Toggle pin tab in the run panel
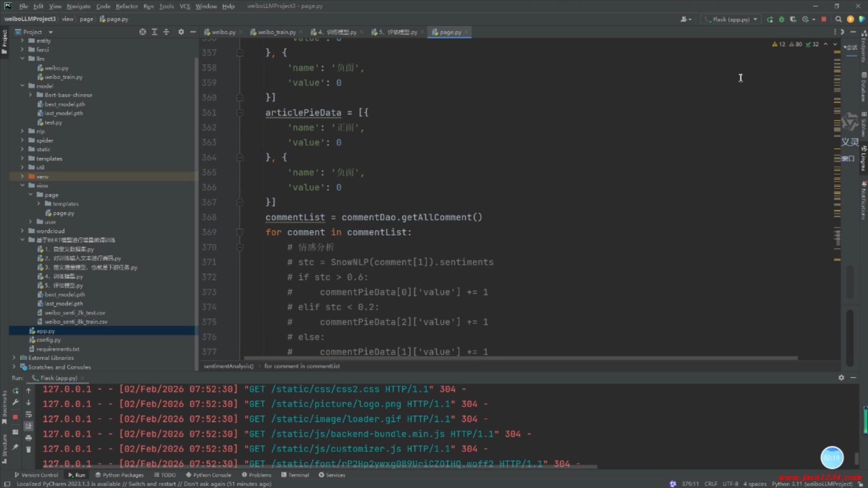This screenshot has height=488, width=868. point(15,447)
